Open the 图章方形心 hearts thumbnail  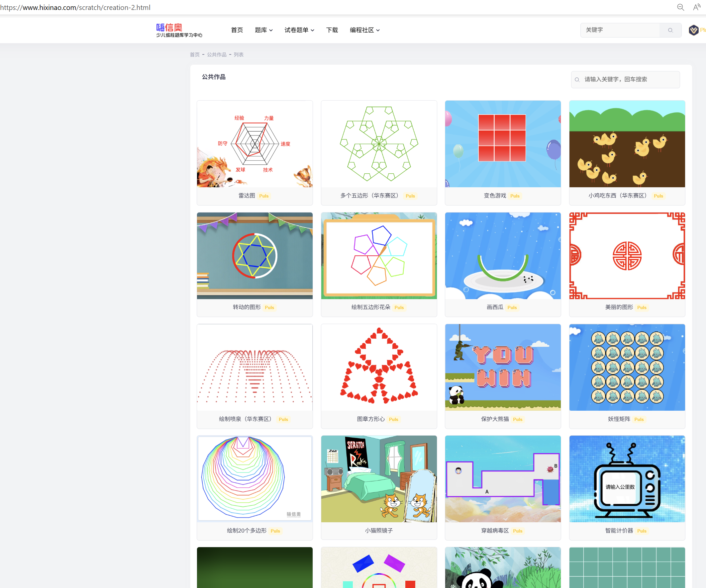(x=378, y=367)
